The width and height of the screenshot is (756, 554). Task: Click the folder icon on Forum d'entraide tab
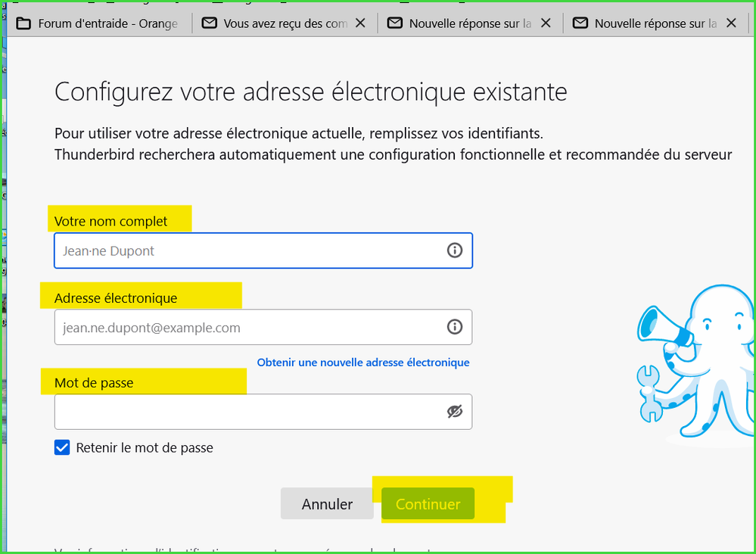(x=24, y=23)
